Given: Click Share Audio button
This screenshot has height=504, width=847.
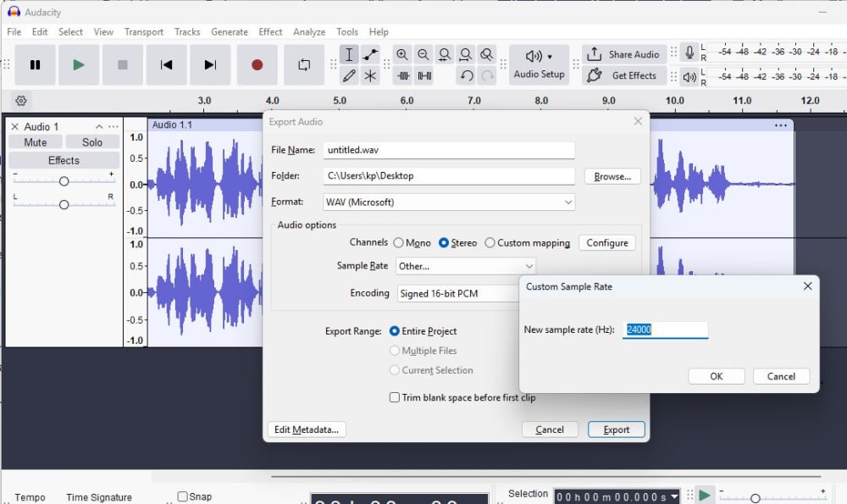Looking at the screenshot, I should (624, 54).
